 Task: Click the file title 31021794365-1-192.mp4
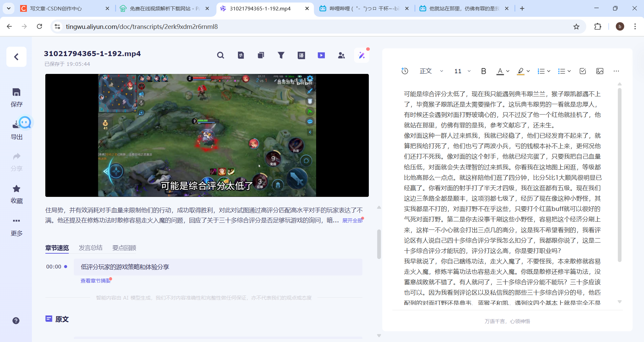point(92,54)
